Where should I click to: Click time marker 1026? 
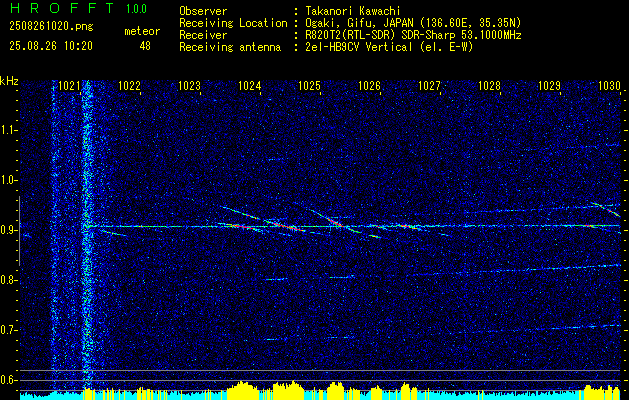(369, 86)
